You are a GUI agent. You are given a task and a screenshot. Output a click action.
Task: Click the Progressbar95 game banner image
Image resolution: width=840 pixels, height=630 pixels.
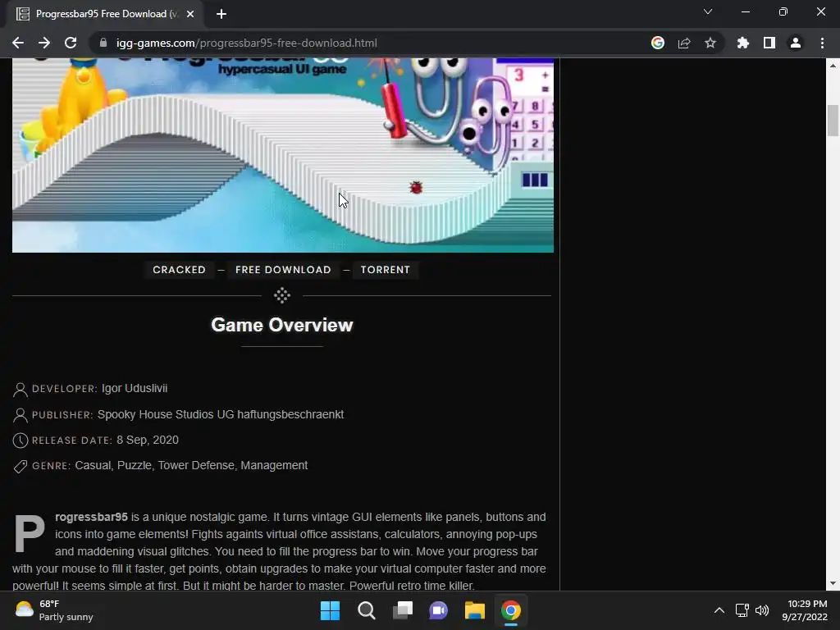click(x=283, y=155)
